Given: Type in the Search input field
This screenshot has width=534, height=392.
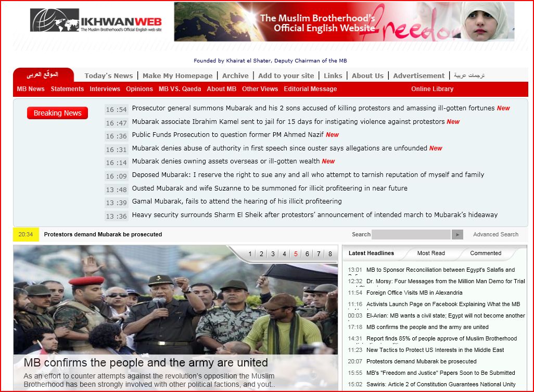Looking at the screenshot, I should point(411,235).
